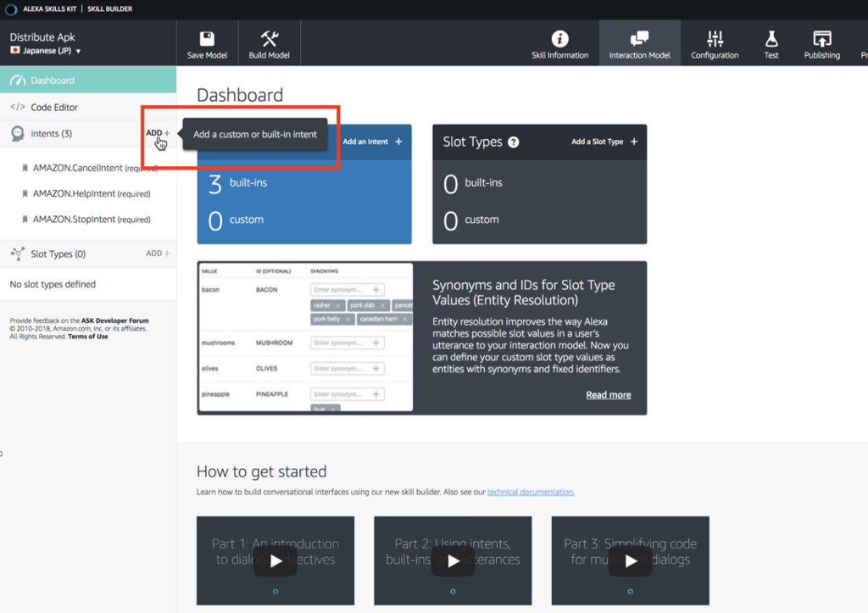The height and width of the screenshot is (613, 868).
Task: Open AMAZON.HelpIntent in the intents list
Action: (92, 194)
